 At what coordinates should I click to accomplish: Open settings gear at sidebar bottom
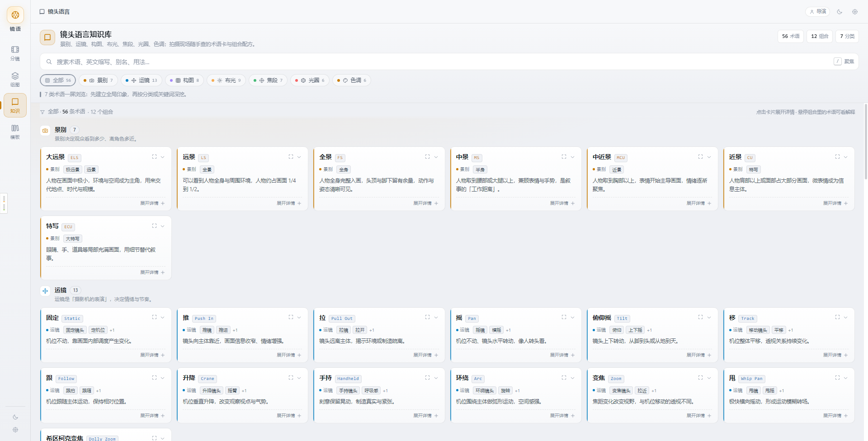click(15, 430)
